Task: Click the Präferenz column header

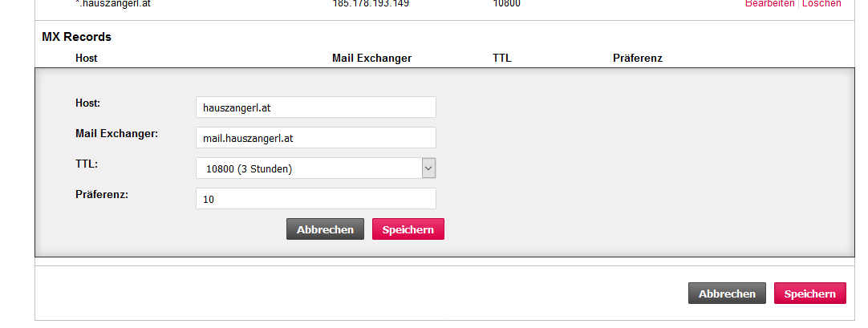Action: click(x=637, y=59)
